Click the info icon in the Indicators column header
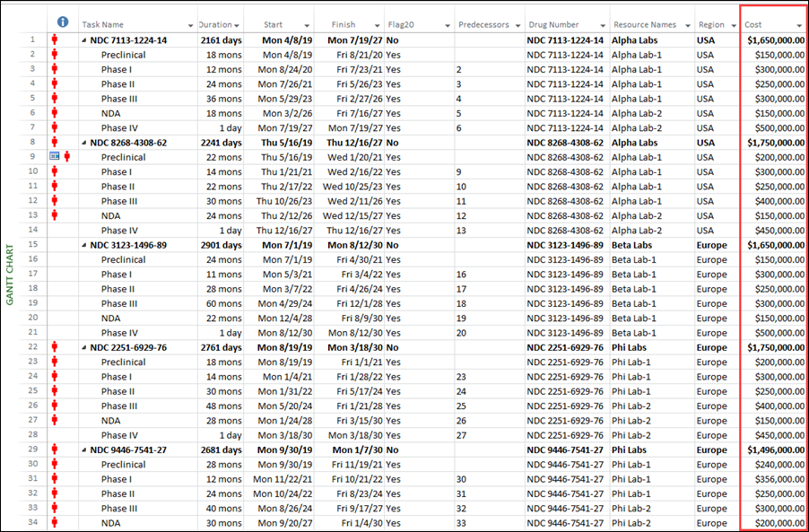This screenshot has width=809, height=532. 61,22
